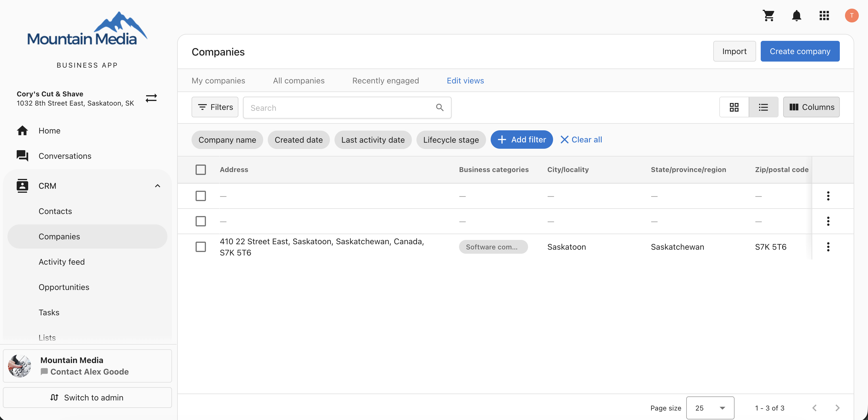Open the shopping cart icon
The width and height of the screenshot is (868, 420).
click(768, 16)
